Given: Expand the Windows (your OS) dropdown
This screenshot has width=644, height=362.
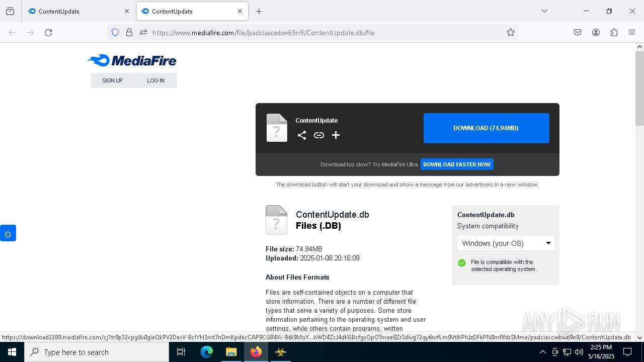Looking at the screenshot, I should point(506,243).
